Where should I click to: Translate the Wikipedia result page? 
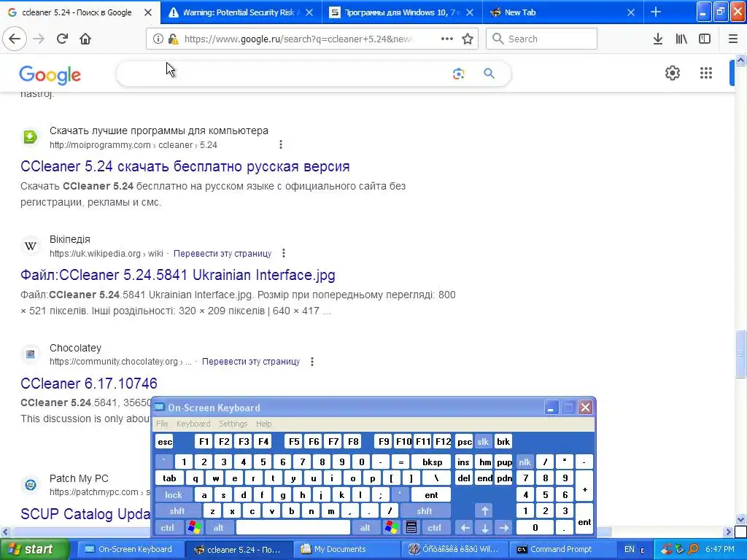[222, 253]
